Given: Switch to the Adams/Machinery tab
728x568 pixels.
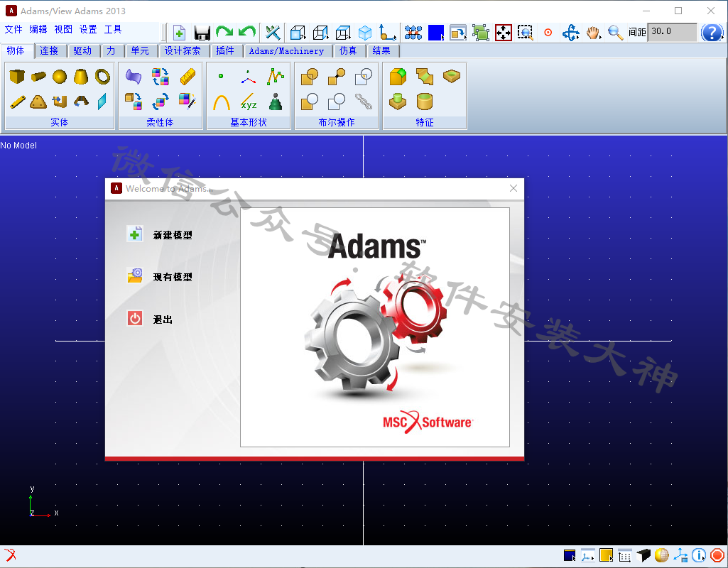Looking at the screenshot, I should click(286, 50).
